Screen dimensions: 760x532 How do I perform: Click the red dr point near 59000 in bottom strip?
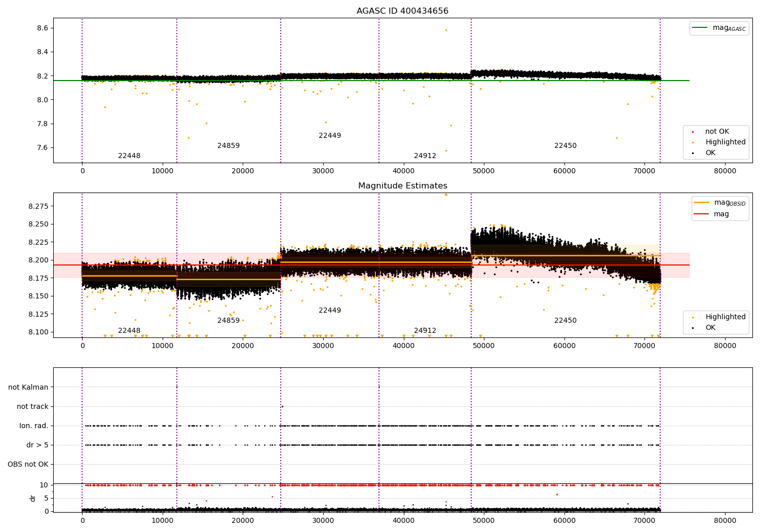pos(557,495)
